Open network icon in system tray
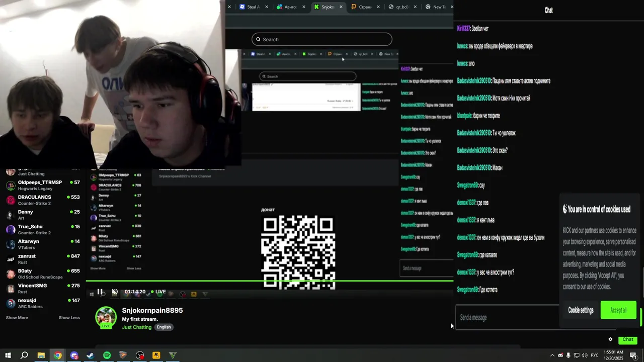 coord(577,355)
